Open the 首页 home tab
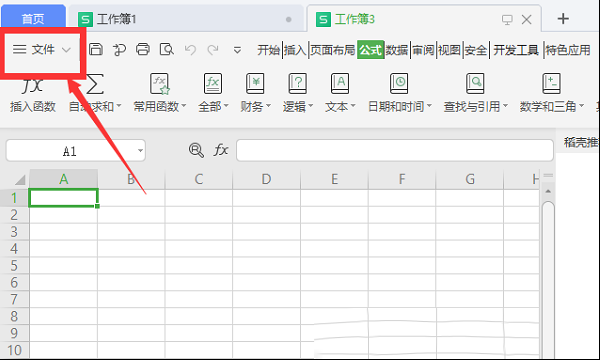The image size is (600, 360). tap(33, 18)
